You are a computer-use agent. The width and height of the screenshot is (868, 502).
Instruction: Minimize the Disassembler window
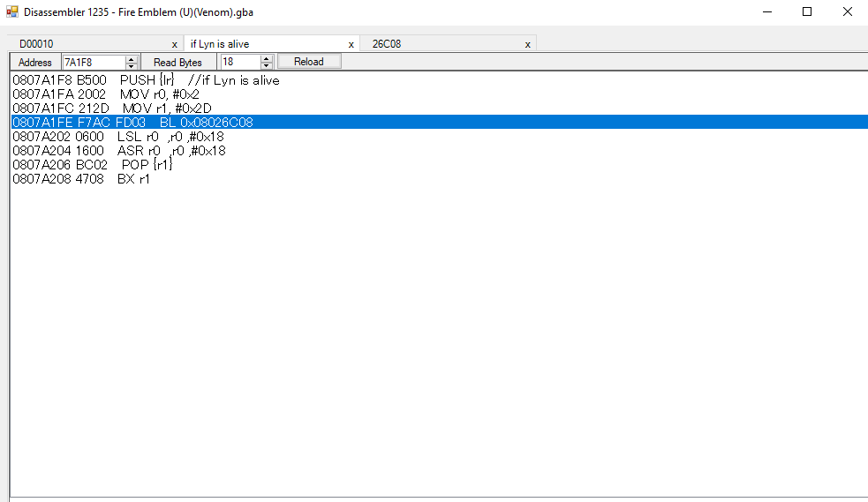(767, 11)
